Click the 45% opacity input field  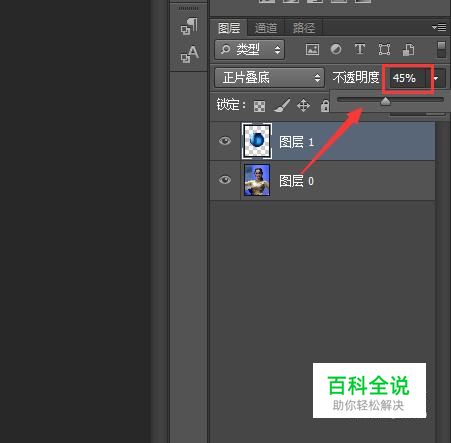pos(408,78)
